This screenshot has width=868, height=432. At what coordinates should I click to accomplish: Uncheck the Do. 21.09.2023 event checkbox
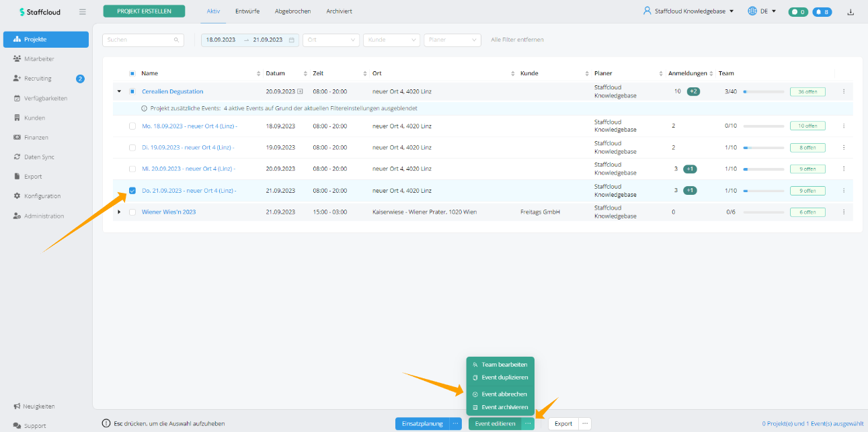click(x=132, y=190)
